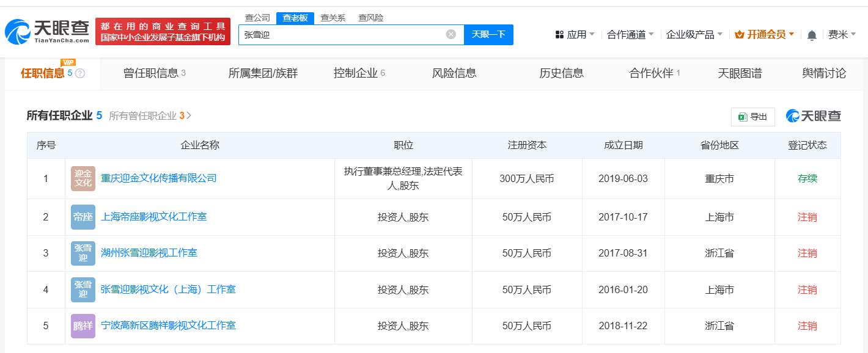Screen dimensions: 868x353
Task: Click the 成立日期 column header
Action: [623, 145]
